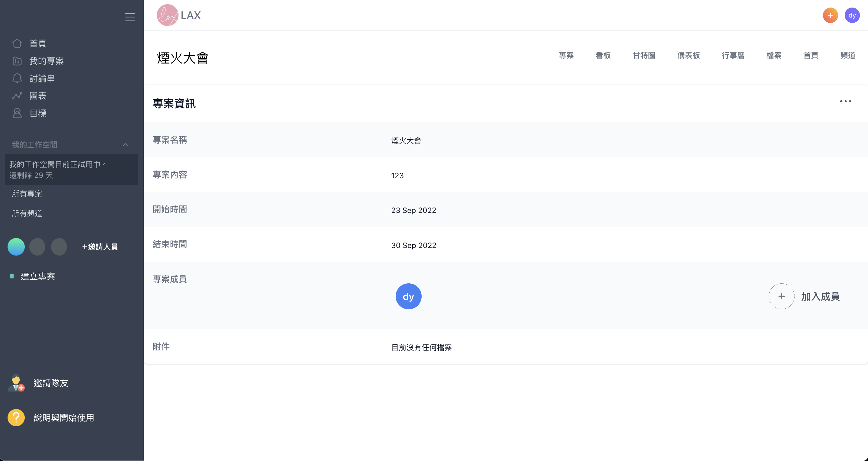Viewport: 868px width, 461px height.
Task: Click the 討論串 notification bell icon
Action: [x=17, y=78]
